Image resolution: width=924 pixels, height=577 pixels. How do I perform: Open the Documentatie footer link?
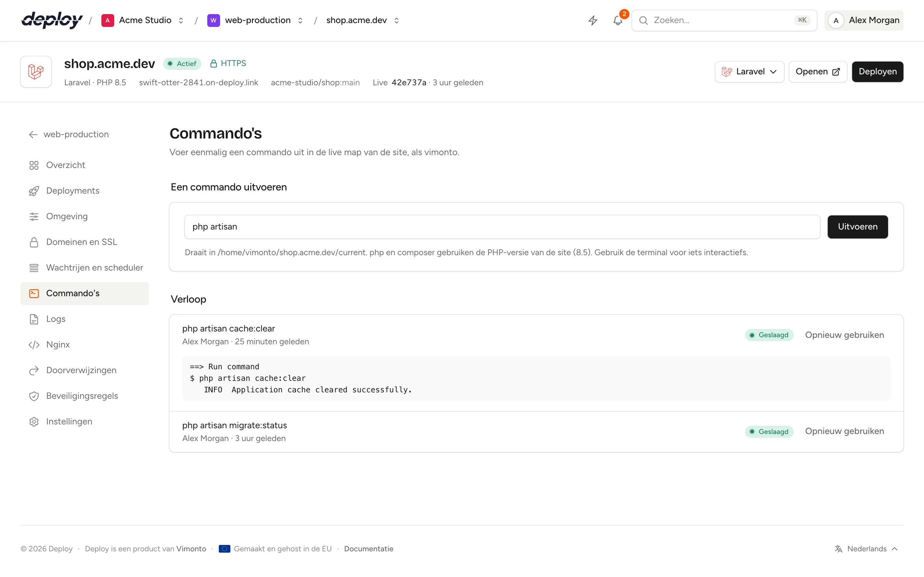click(368, 549)
